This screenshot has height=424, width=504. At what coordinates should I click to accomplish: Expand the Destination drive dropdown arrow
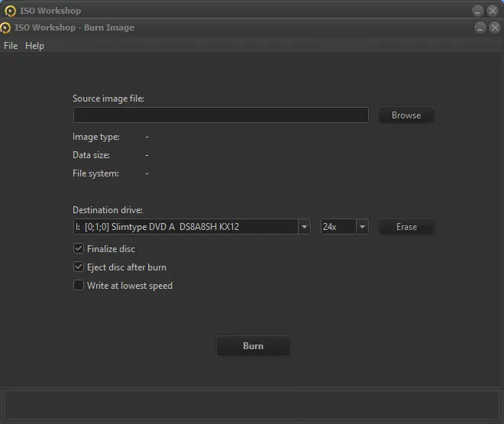click(304, 227)
